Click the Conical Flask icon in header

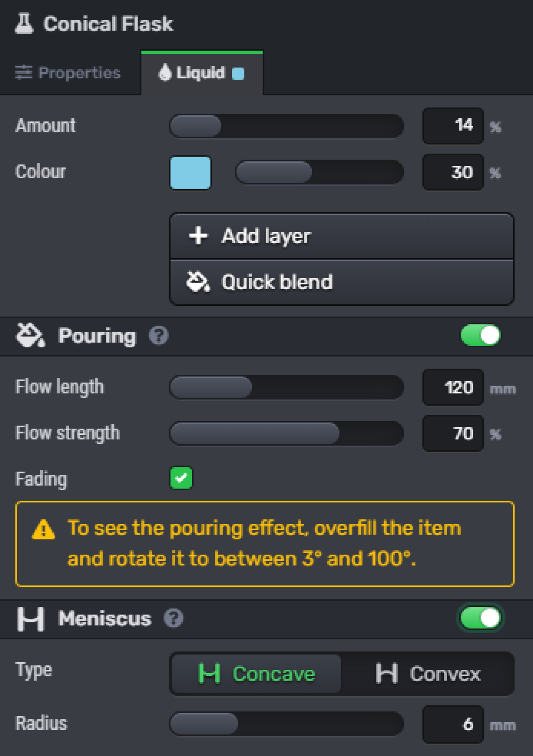24,23
